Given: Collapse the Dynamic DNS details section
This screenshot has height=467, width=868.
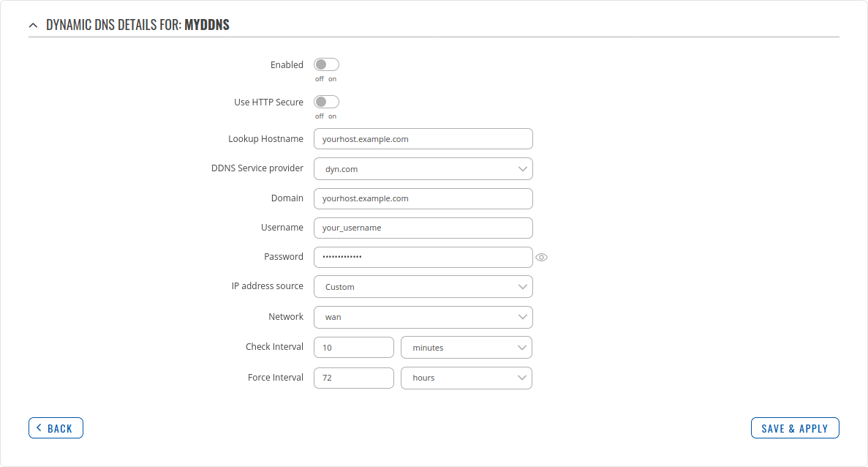Looking at the screenshot, I should (x=33, y=25).
